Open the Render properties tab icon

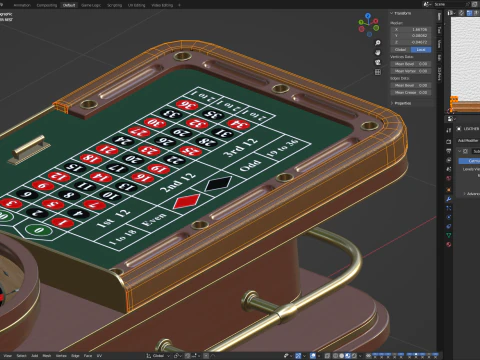pyautogui.click(x=449, y=141)
